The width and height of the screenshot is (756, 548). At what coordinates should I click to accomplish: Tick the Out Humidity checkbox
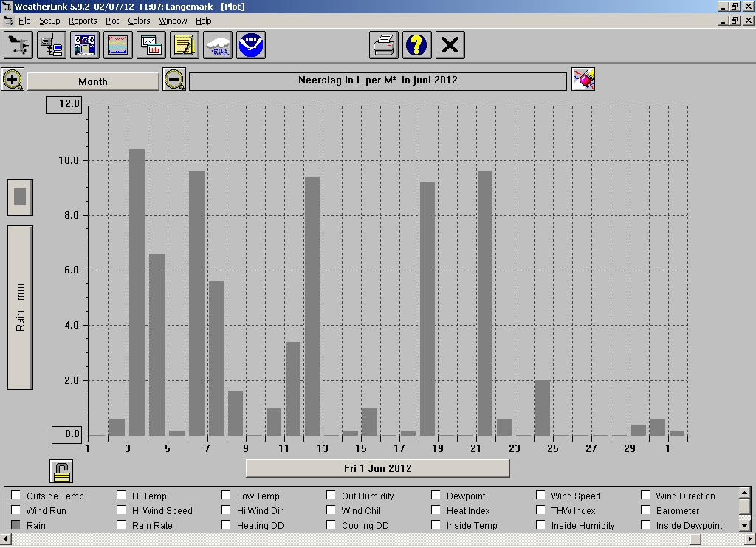click(x=331, y=496)
